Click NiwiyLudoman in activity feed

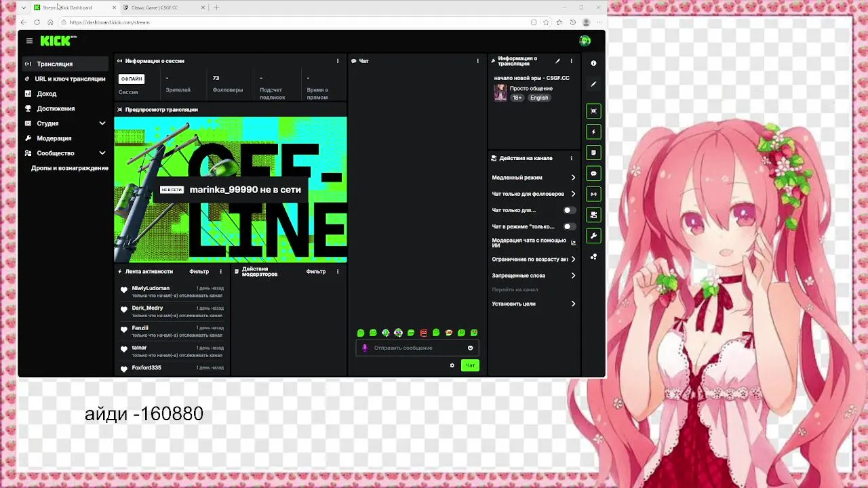pyautogui.click(x=151, y=288)
